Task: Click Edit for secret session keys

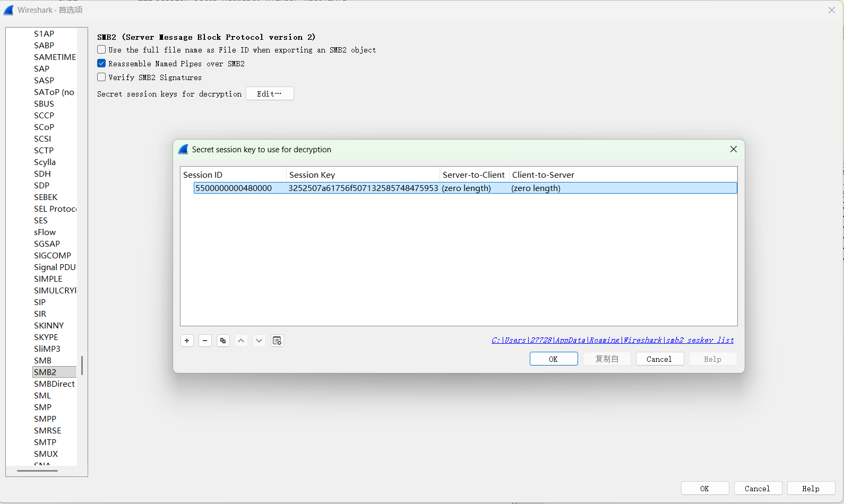Action: pyautogui.click(x=270, y=94)
